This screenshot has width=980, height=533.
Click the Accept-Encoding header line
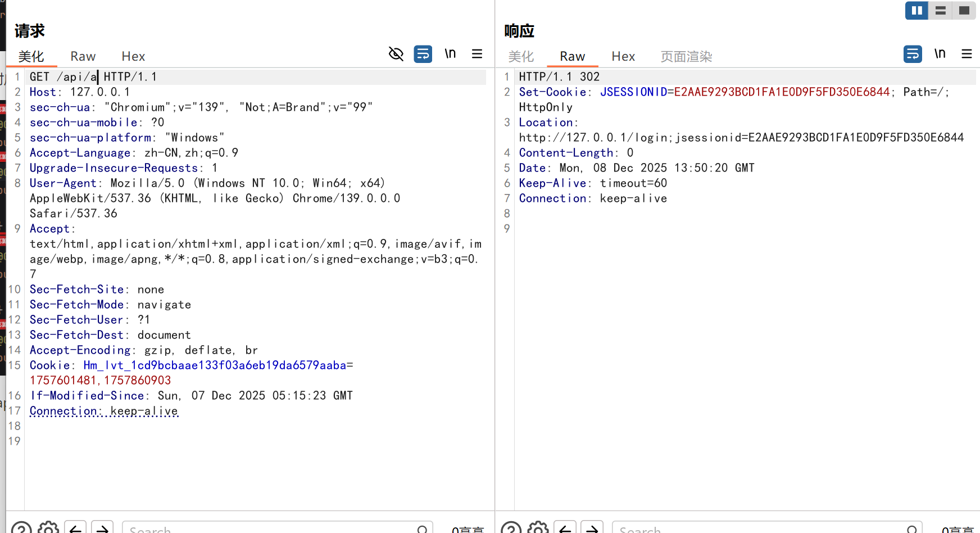coord(144,350)
